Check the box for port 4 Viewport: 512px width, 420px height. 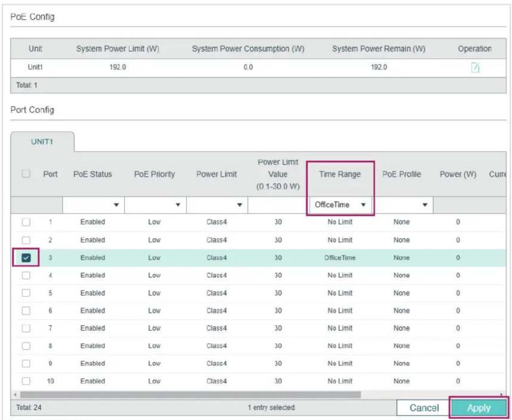coord(26,275)
